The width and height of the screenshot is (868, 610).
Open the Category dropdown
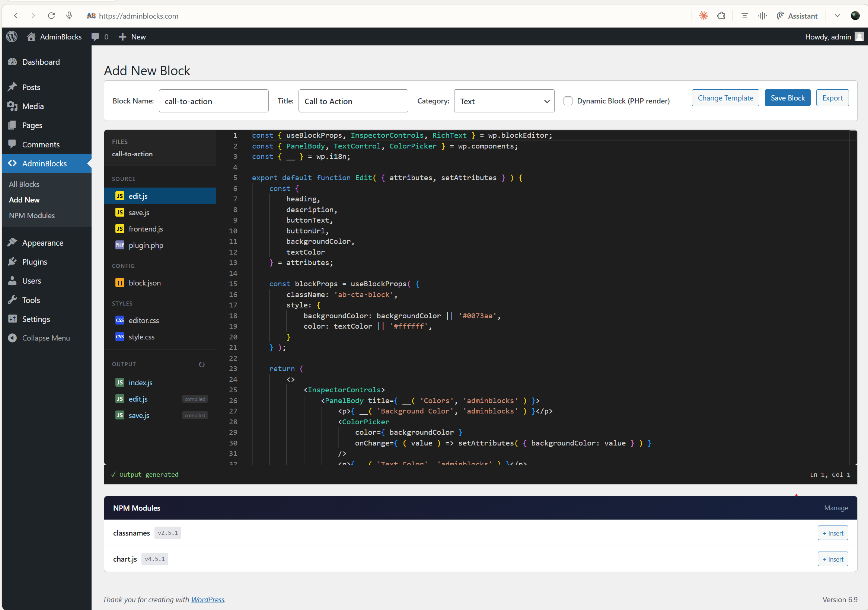(x=504, y=101)
